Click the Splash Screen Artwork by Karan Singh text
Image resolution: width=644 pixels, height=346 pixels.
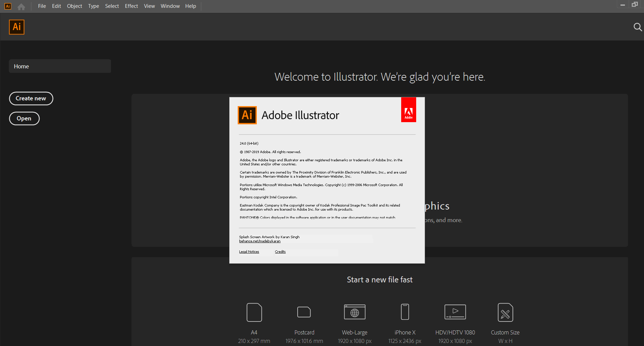click(x=269, y=237)
